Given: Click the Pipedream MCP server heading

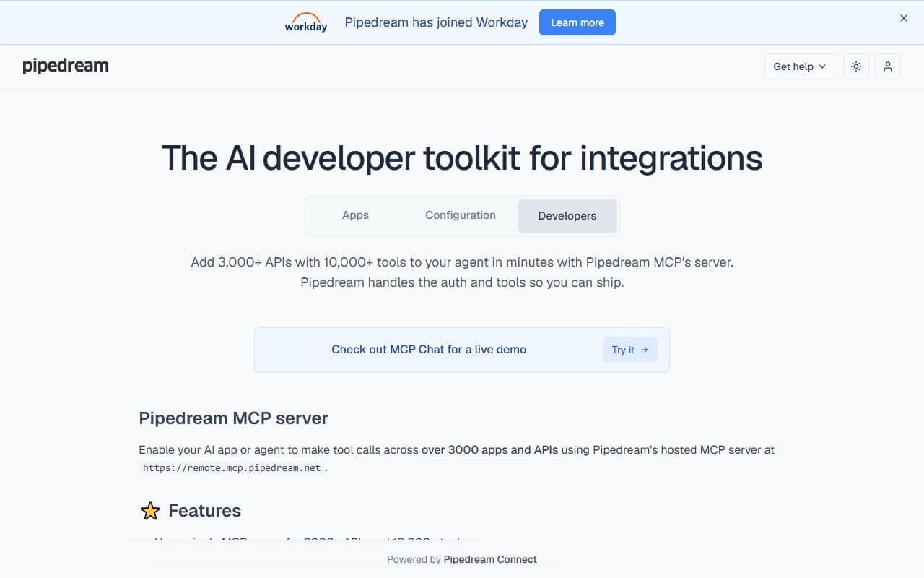Looking at the screenshot, I should [233, 418].
